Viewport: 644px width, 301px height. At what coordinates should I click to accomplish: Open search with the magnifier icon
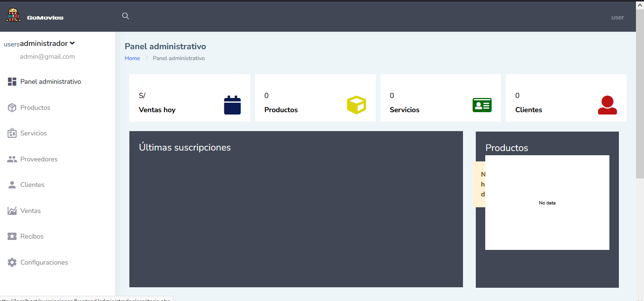[126, 16]
